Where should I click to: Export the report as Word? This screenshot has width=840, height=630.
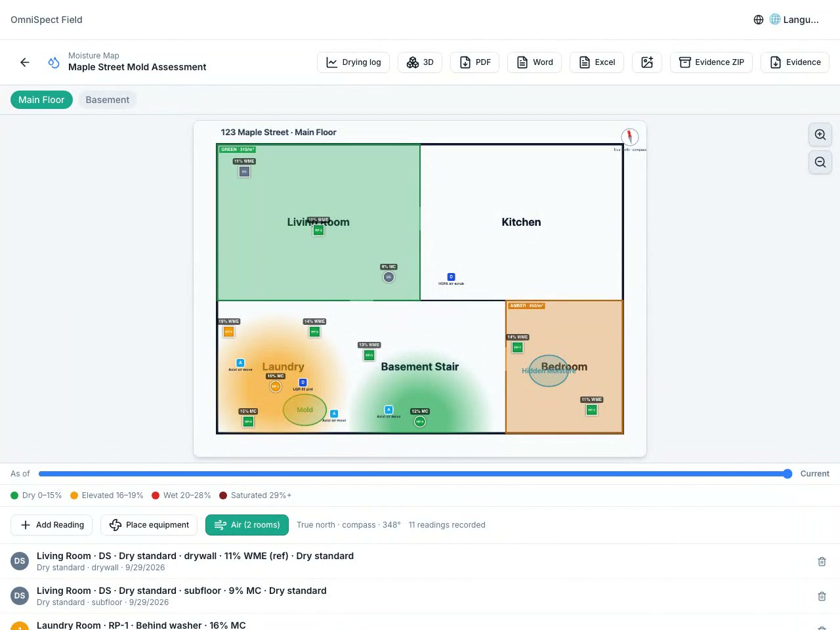pyautogui.click(x=535, y=62)
